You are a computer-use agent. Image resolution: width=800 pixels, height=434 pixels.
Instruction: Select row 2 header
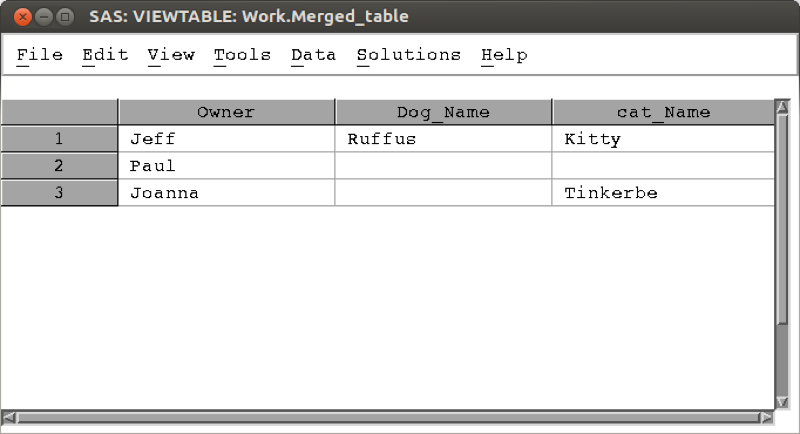pyautogui.click(x=59, y=166)
